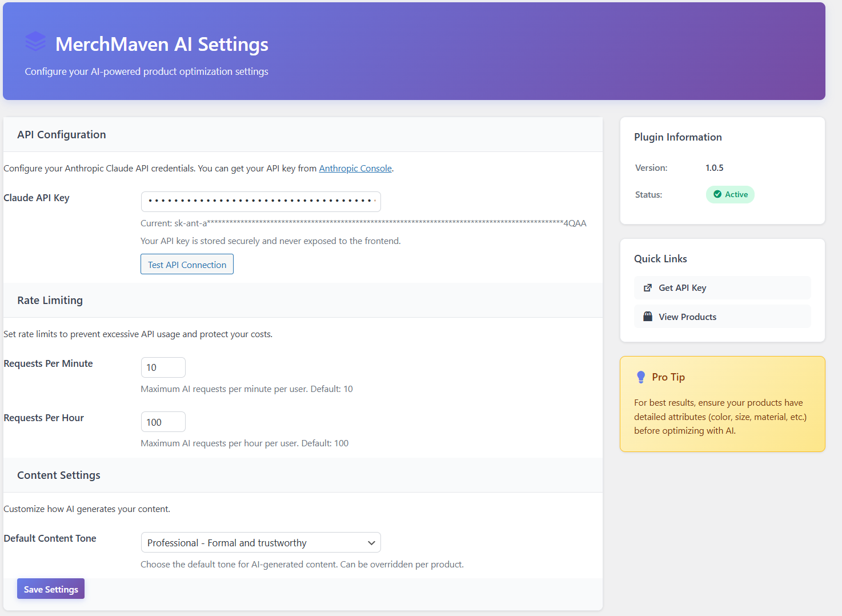Focus the Requests Per Hour field

click(x=163, y=422)
